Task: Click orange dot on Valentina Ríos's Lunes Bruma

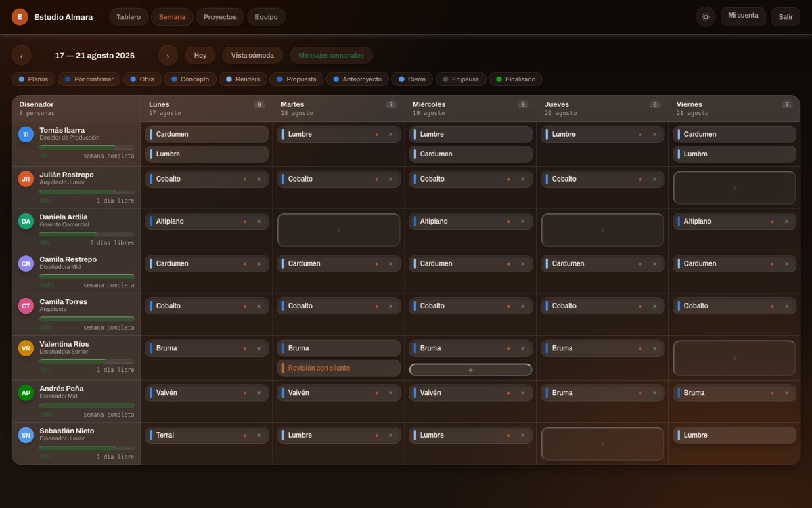Action: click(x=245, y=349)
